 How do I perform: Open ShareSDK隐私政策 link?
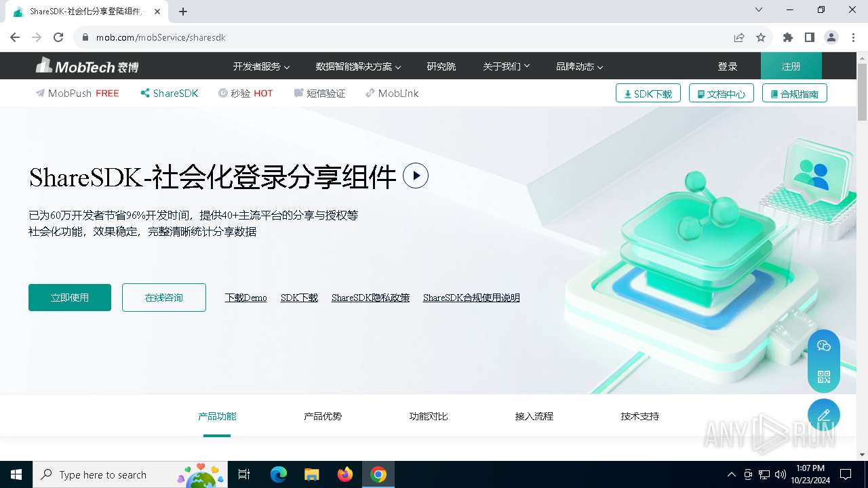(x=370, y=298)
